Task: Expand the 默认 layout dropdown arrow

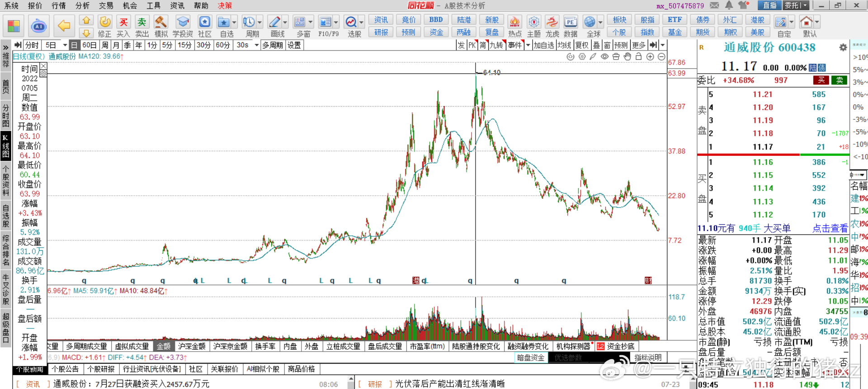Action: [817, 22]
